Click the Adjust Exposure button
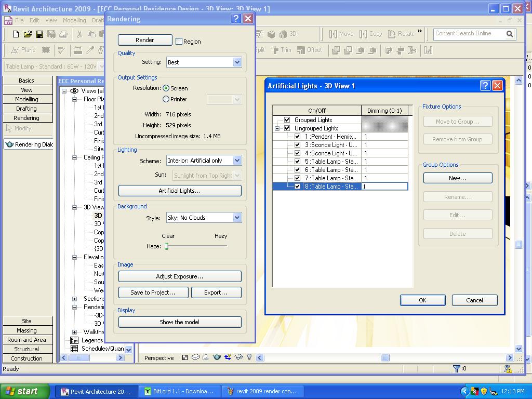Image resolution: width=532 pixels, height=399 pixels. point(180,276)
